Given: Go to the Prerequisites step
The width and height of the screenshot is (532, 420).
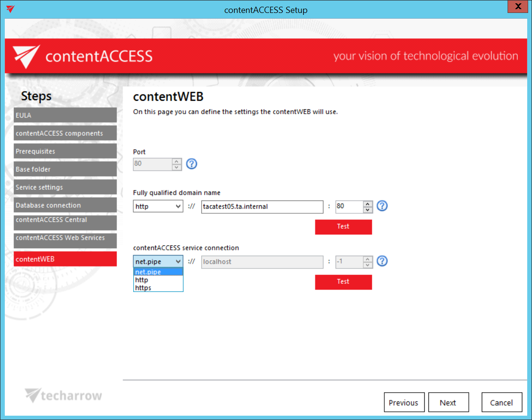Looking at the screenshot, I should pos(65,151).
